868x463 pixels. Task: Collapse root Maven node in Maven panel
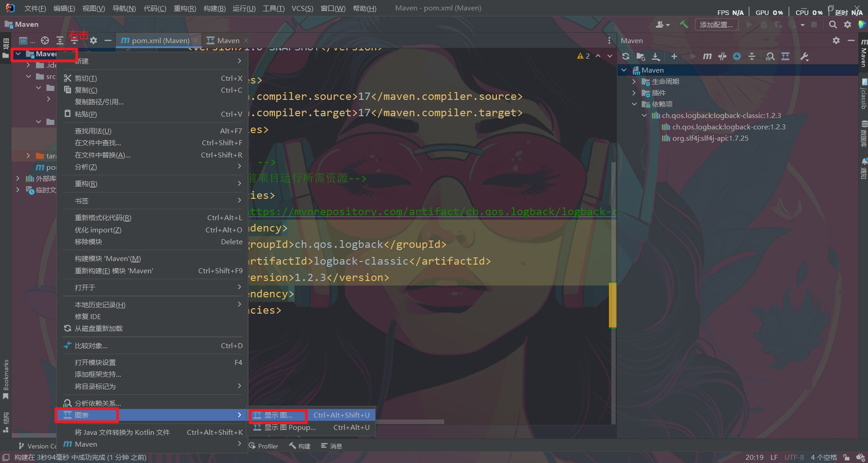tap(624, 70)
